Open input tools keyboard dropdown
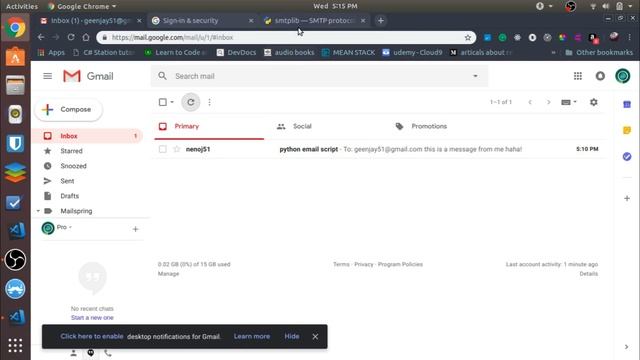This screenshot has height=360, width=640. coord(569,102)
